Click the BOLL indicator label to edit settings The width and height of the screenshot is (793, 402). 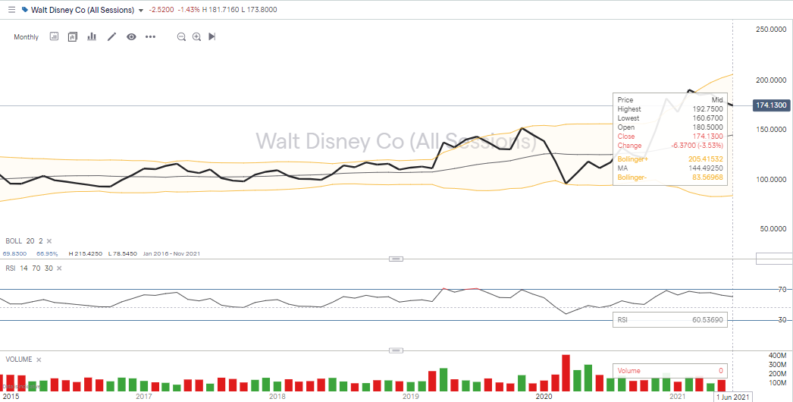pos(14,241)
